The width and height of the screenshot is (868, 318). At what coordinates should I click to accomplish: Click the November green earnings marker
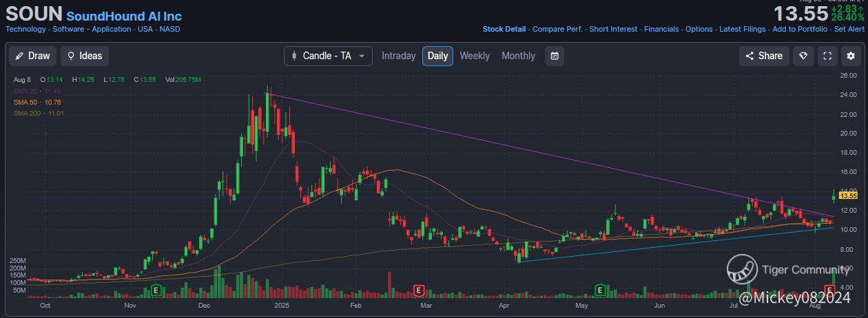156,290
